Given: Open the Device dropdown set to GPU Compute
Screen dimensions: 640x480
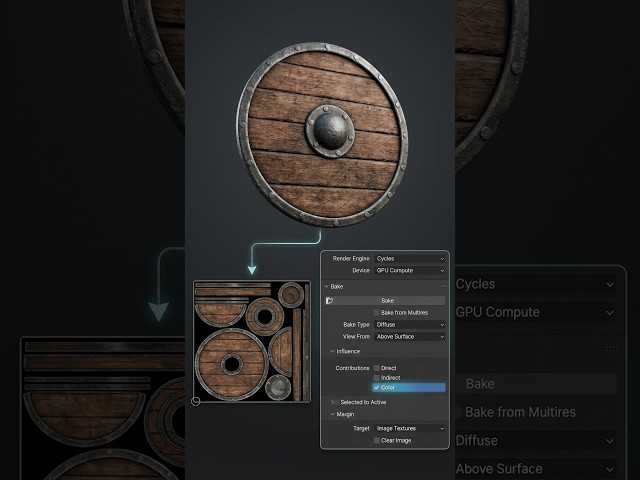Looking at the screenshot, I should (x=410, y=271).
